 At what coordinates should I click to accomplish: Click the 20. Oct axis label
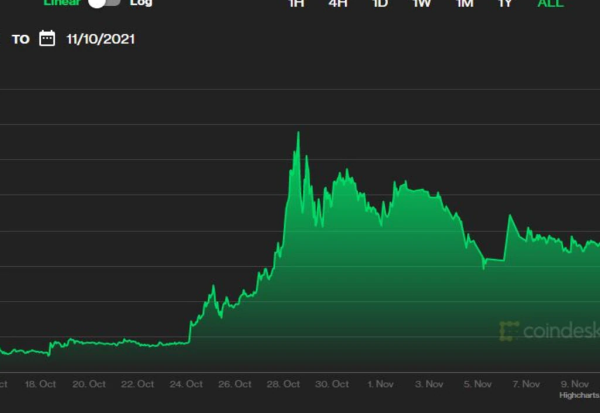90,384
